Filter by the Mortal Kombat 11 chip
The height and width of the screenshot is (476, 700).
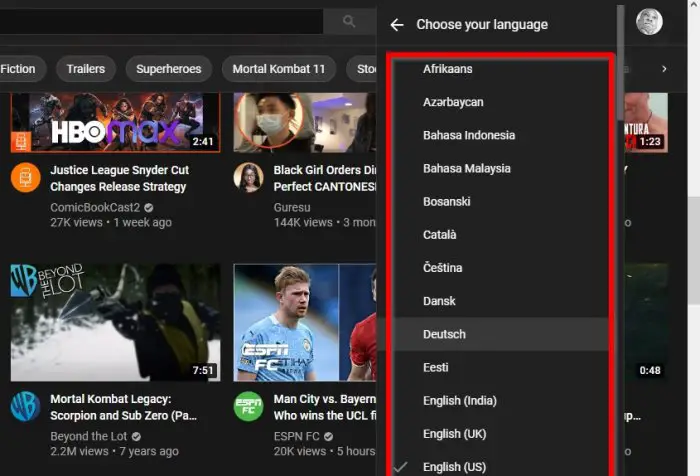[x=279, y=69]
